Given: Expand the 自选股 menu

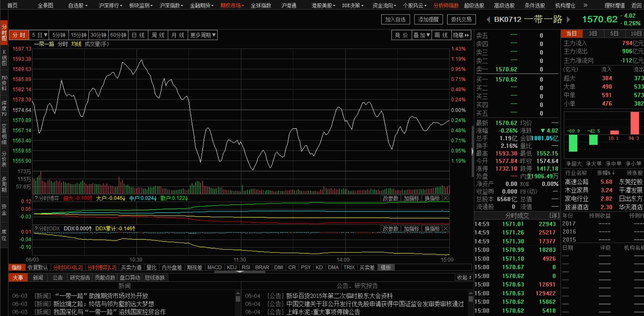Looking at the screenshot, I should point(78,5).
